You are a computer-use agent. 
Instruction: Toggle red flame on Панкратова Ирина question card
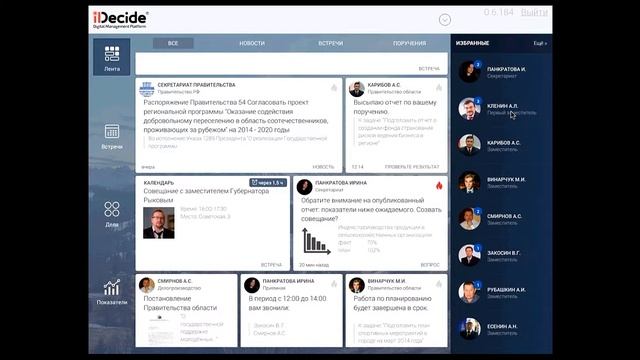[439, 186]
